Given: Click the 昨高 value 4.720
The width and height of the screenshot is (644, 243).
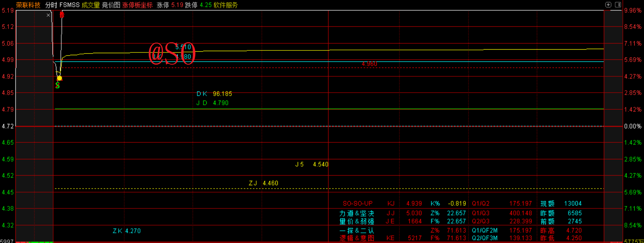Looking at the screenshot, I should click(574, 230).
